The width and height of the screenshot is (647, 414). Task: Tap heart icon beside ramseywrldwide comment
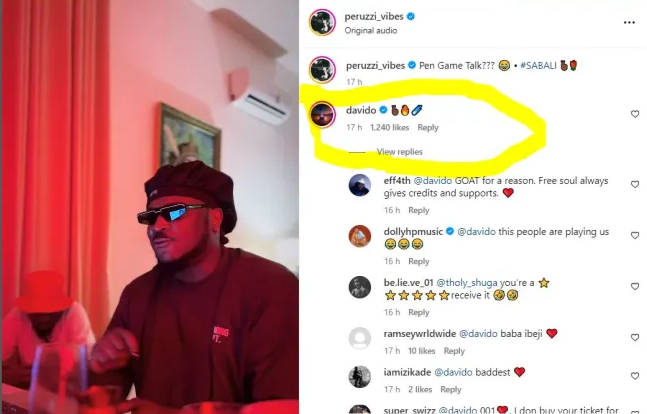[x=635, y=338]
